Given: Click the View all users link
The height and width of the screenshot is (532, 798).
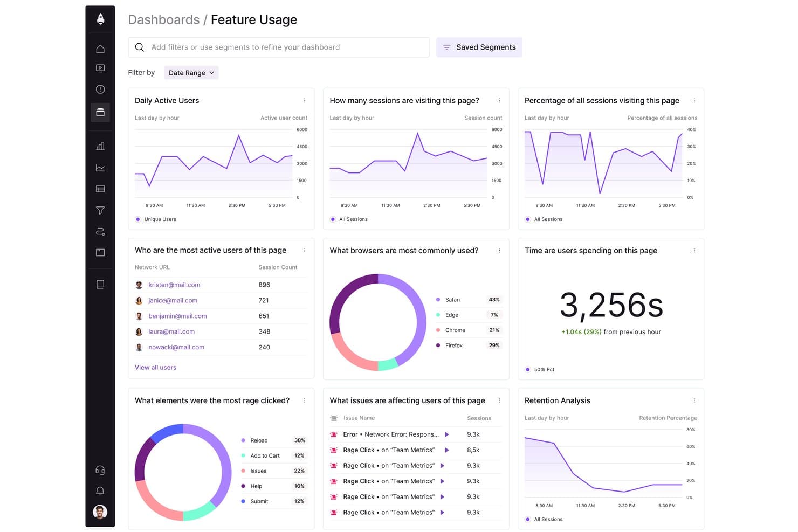Looking at the screenshot, I should click(x=155, y=368).
